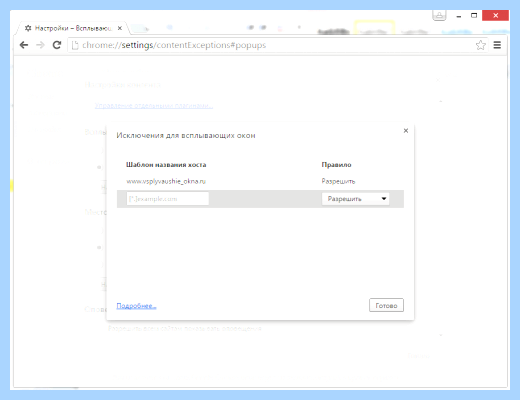The image size is (520, 400).
Task: Click the page icon in the address bar
Action: point(75,45)
